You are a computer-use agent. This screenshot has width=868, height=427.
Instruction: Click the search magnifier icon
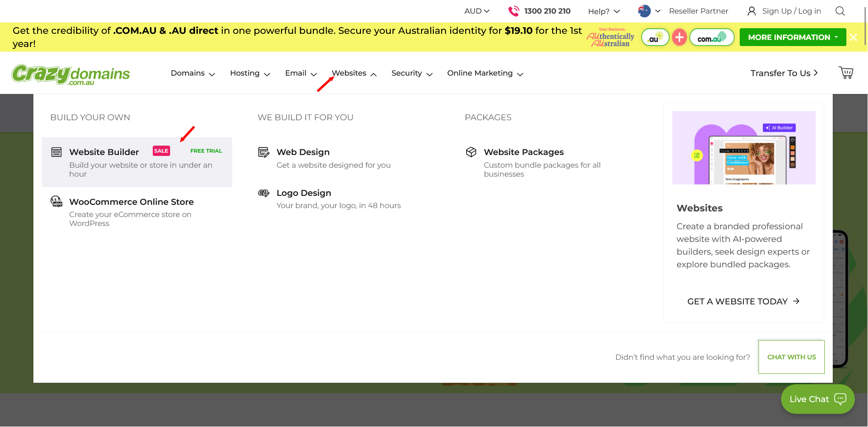coord(840,11)
